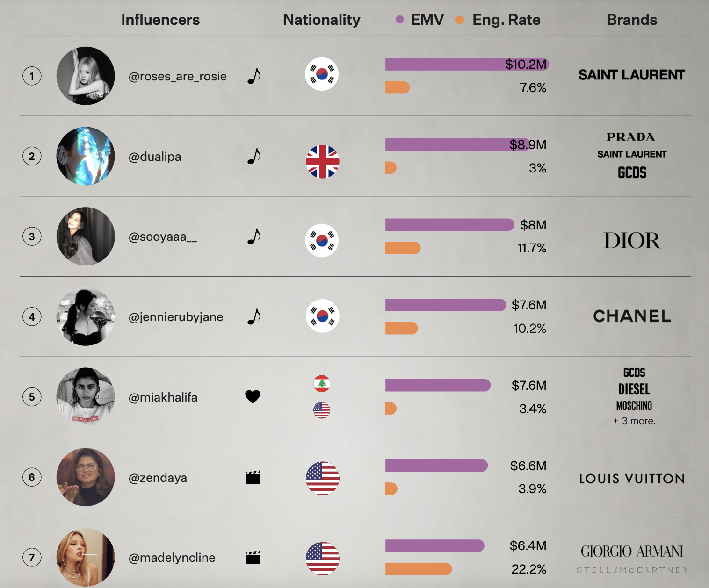Click the orange Eng. Rate legend dot

(460, 20)
